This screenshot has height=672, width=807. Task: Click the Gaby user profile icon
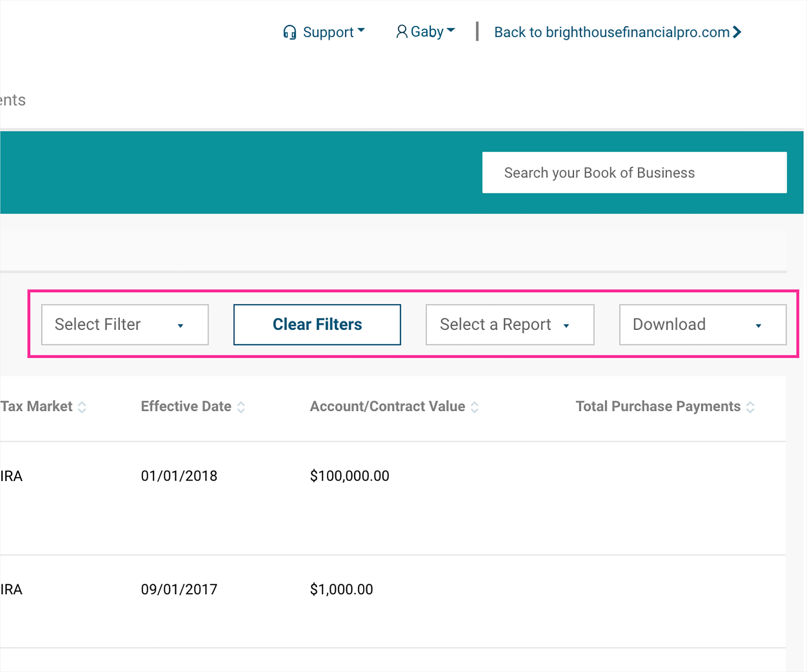[402, 32]
